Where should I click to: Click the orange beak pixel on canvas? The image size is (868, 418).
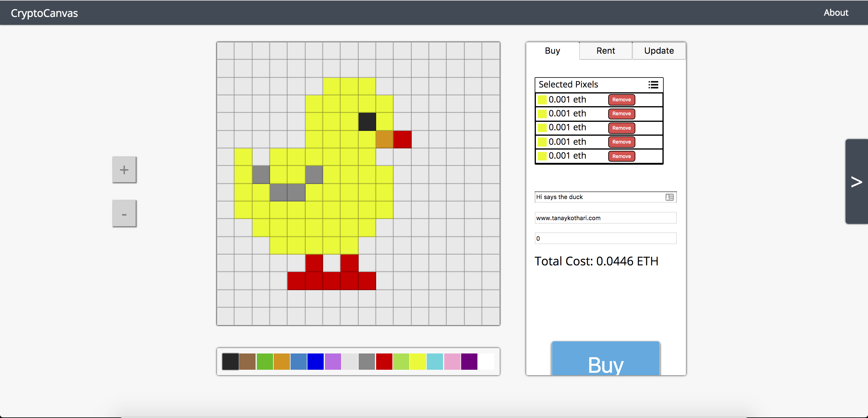coord(385,139)
